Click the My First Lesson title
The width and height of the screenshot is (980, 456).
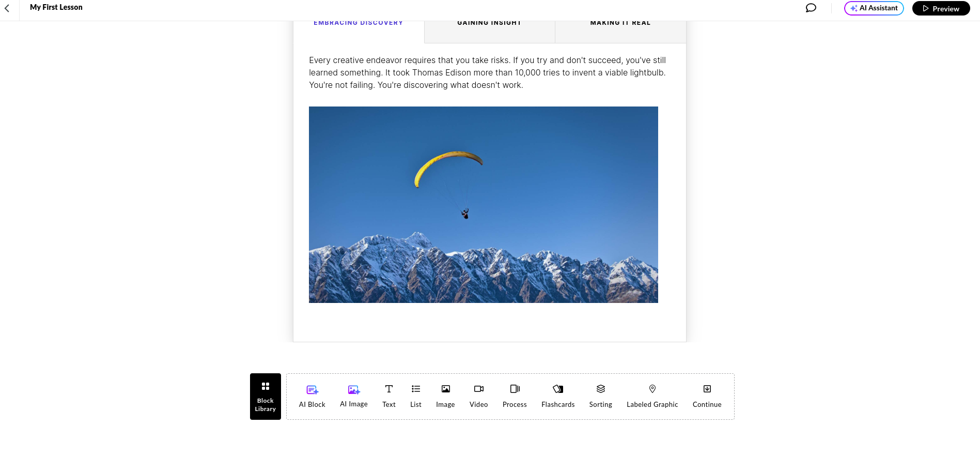[56, 7]
